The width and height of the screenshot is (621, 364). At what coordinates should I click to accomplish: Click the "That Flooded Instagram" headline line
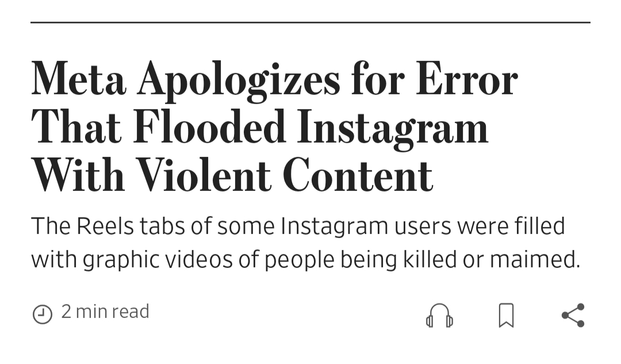point(259,127)
